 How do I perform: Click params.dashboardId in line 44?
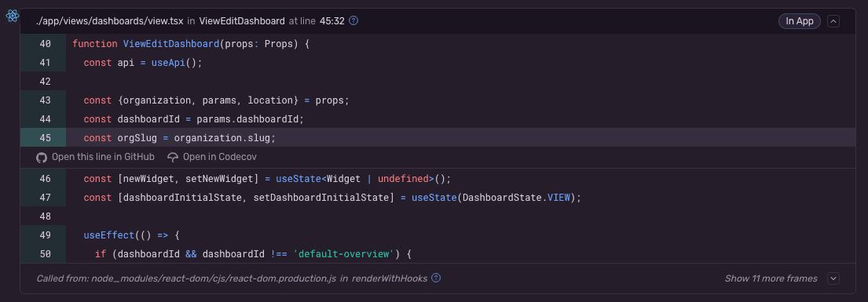pos(248,119)
